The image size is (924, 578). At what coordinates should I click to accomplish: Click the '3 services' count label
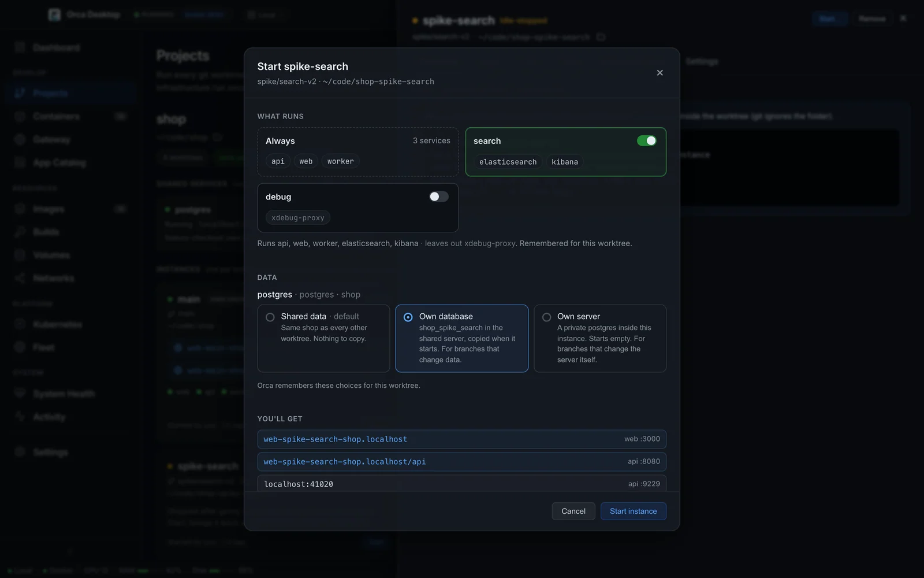tap(431, 140)
